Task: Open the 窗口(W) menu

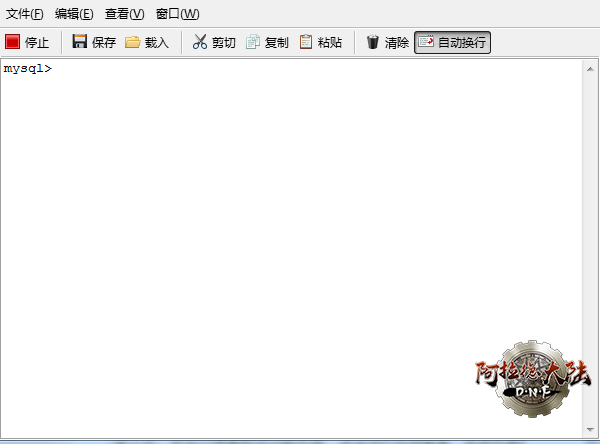Action: (177, 14)
